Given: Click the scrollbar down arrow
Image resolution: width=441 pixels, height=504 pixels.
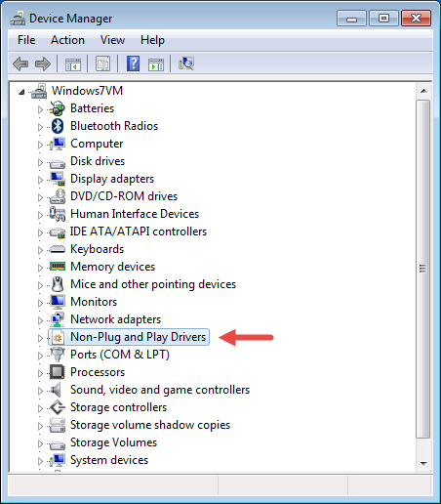Looking at the screenshot, I should coord(423,463).
